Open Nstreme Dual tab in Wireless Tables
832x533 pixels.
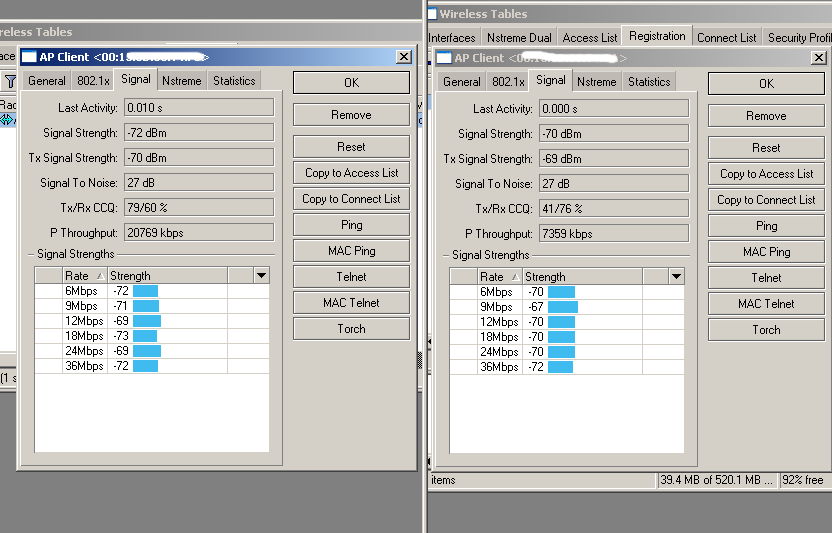click(x=519, y=38)
